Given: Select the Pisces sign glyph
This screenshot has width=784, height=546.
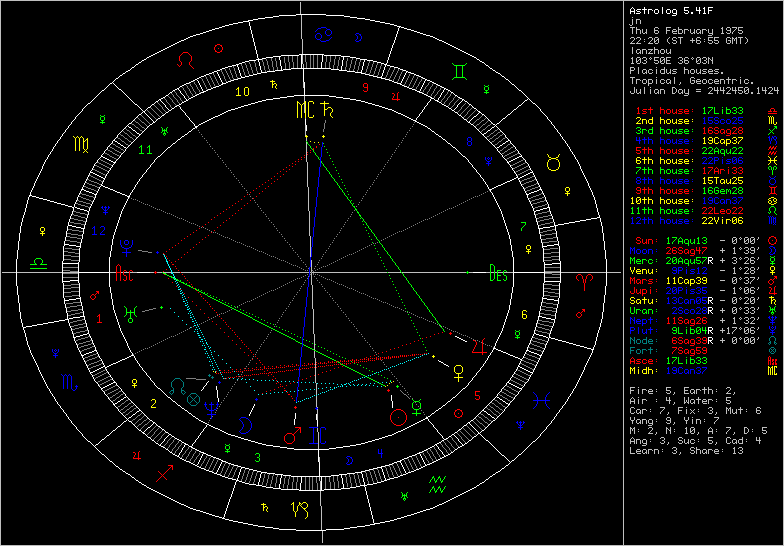Looking at the screenshot, I should pos(541,400).
